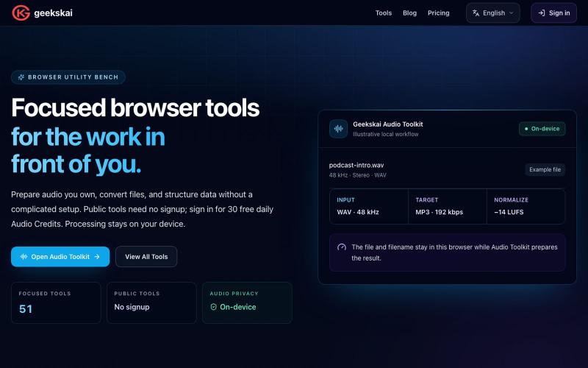Click the Audio Toolkit waveform card icon

(x=338, y=129)
